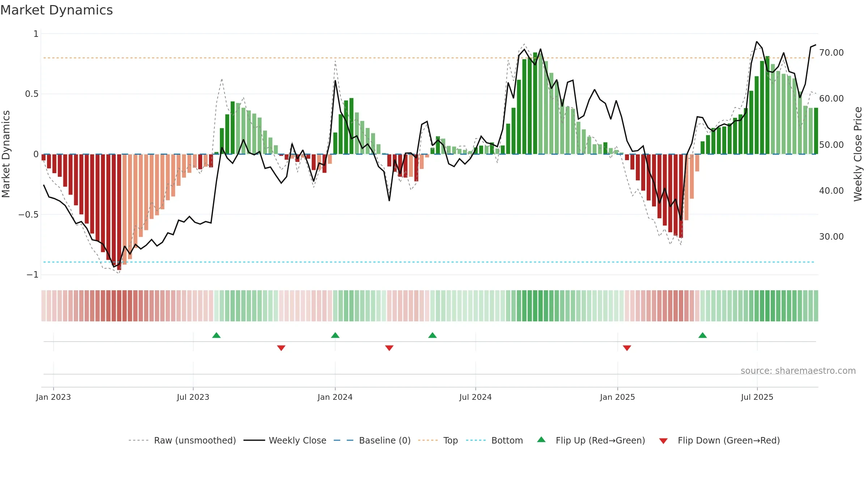Image resolution: width=868 pixels, height=488 pixels.
Task: Click the first green flip-up marker after Jul 2023
Action: point(216,335)
